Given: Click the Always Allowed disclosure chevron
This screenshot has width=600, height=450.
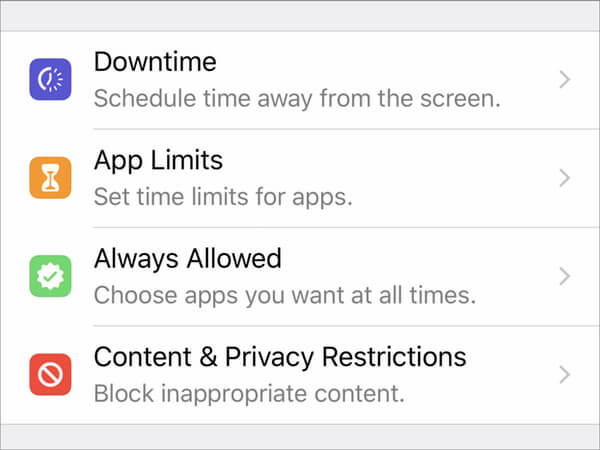Looking at the screenshot, I should [x=564, y=276].
